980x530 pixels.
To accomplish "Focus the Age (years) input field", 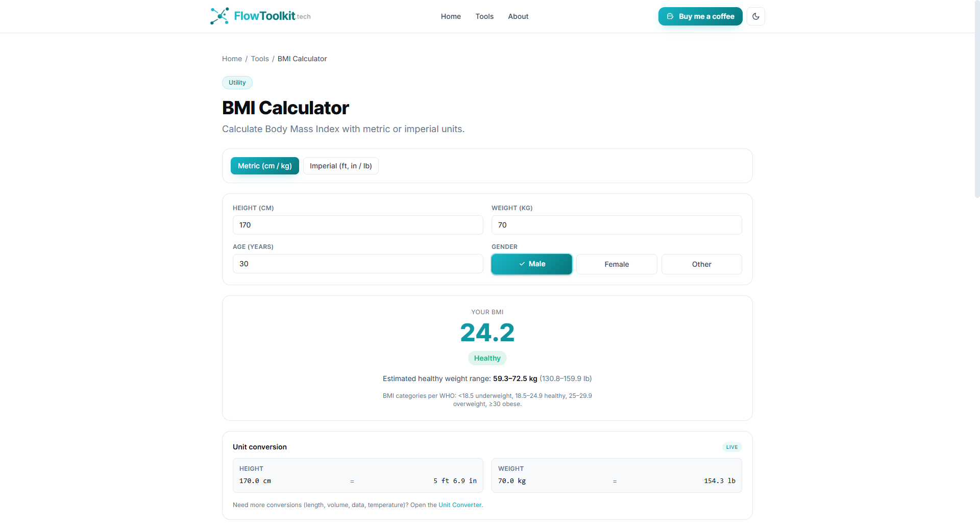I will click(358, 264).
